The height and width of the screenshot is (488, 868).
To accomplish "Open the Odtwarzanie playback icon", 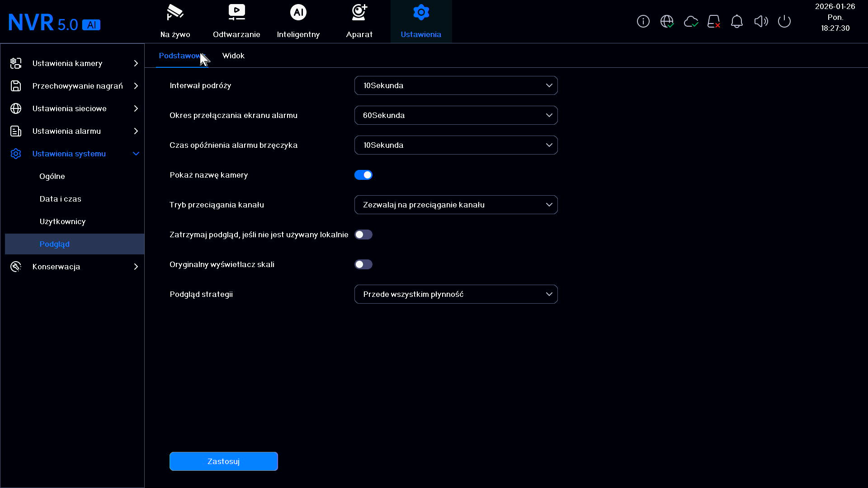I will [236, 13].
